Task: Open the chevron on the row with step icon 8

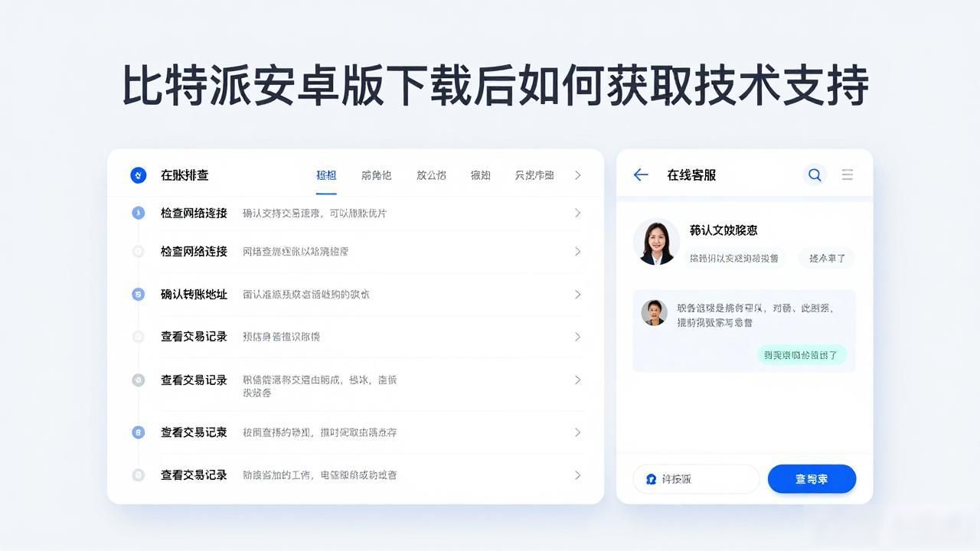Action: coord(578,432)
